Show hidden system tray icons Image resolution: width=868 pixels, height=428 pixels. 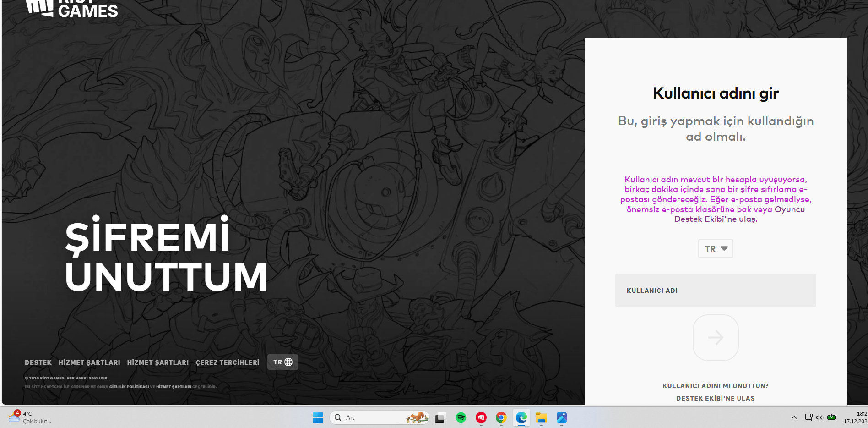click(x=794, y=417)
